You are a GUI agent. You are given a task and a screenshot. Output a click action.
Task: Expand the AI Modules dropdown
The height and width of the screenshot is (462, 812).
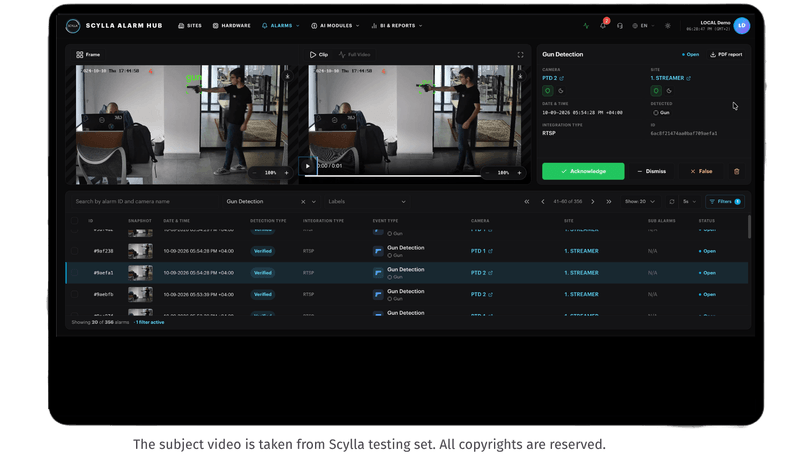pos(335,25)
